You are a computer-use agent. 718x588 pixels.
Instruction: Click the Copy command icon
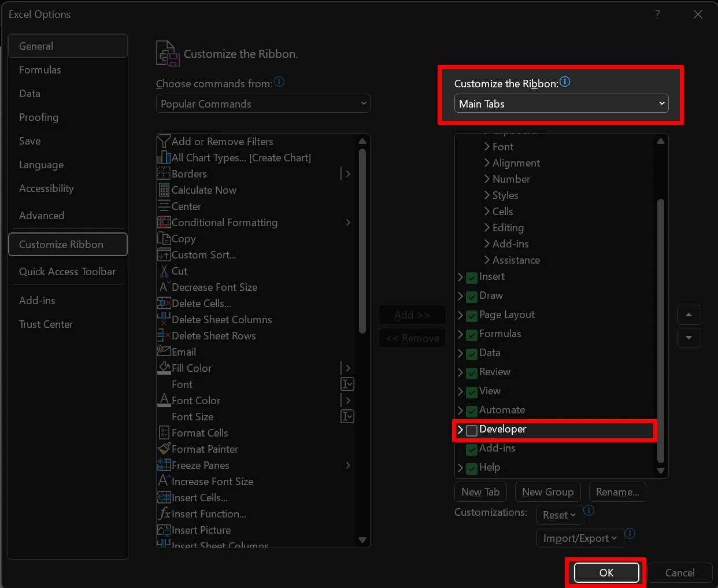(164, 239)
